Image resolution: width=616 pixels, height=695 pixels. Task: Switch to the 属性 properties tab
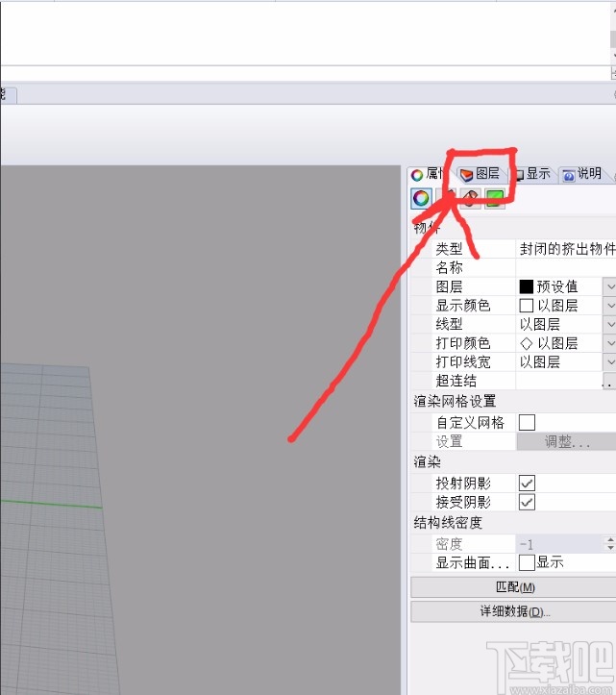click(x=427, y=174)
